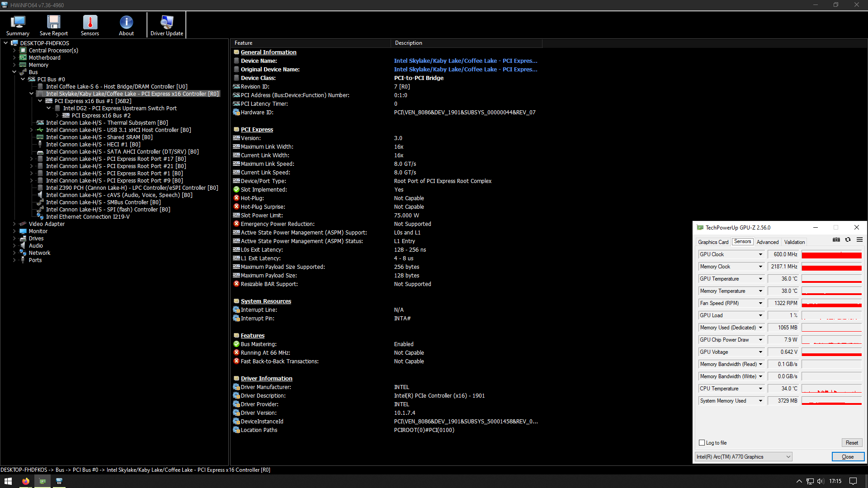Click the Close button in GPU-Z
868x488 pixels.
[848, 456]
